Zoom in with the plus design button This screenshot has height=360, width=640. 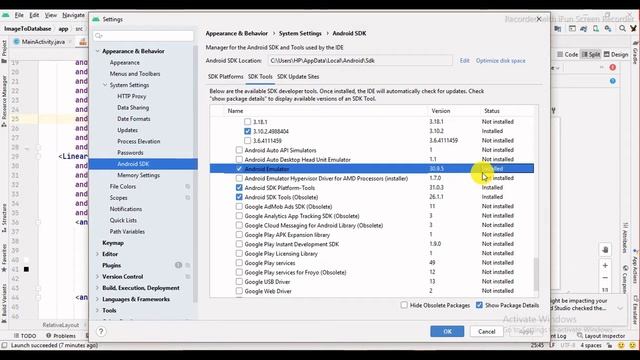(605, 266)
